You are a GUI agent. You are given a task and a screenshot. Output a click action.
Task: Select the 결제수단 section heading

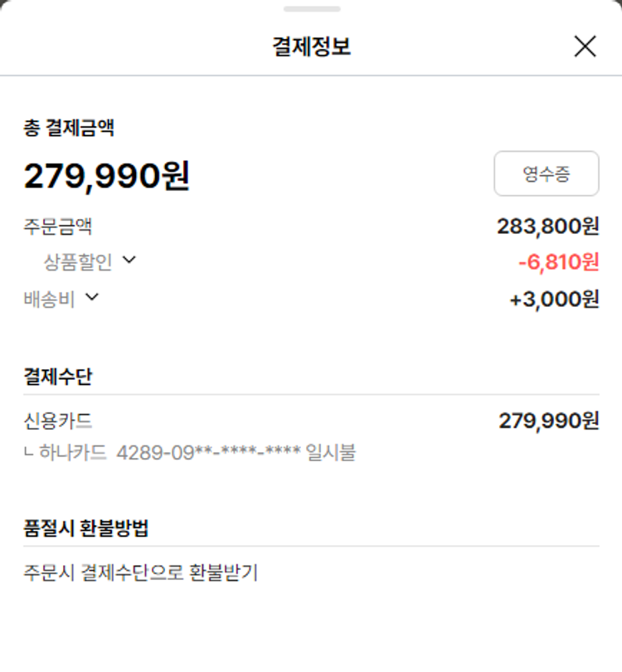tap(58, 377)
